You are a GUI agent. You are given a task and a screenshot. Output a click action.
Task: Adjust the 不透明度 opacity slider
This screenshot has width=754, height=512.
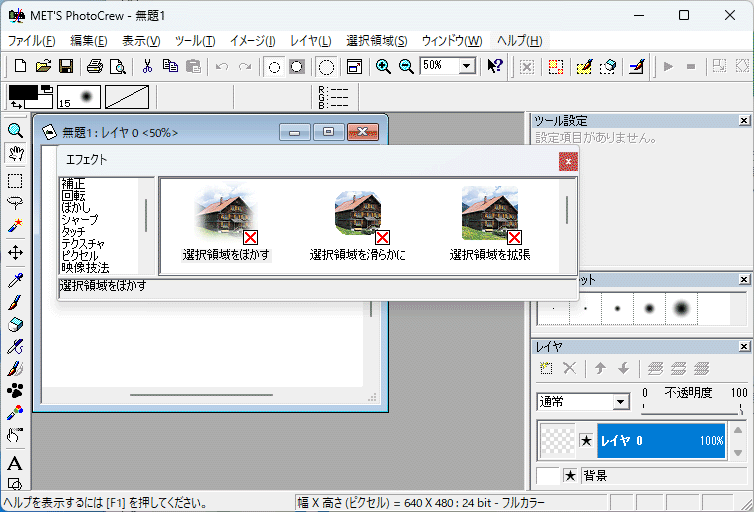tap(692, 409)
